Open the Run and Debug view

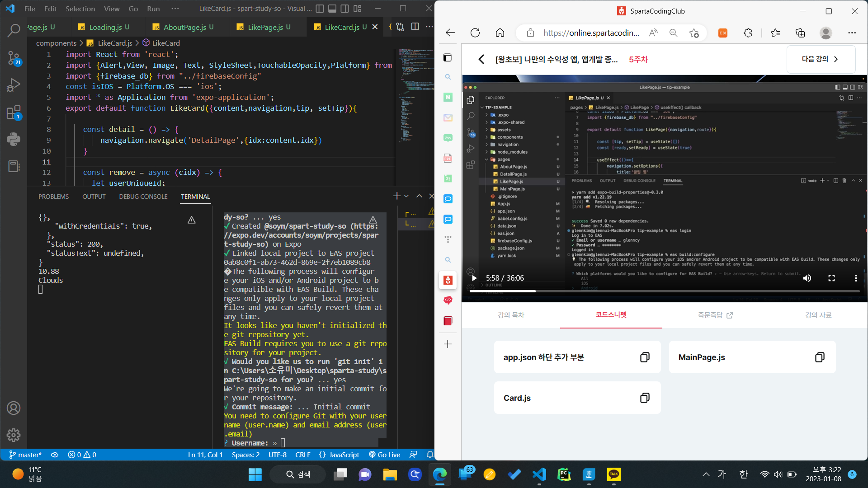pos(14,85)
